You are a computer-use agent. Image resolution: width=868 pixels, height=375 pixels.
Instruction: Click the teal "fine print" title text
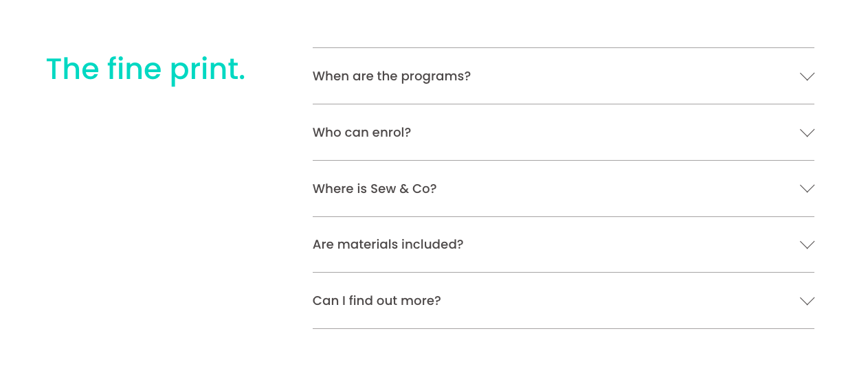point(146,69)
